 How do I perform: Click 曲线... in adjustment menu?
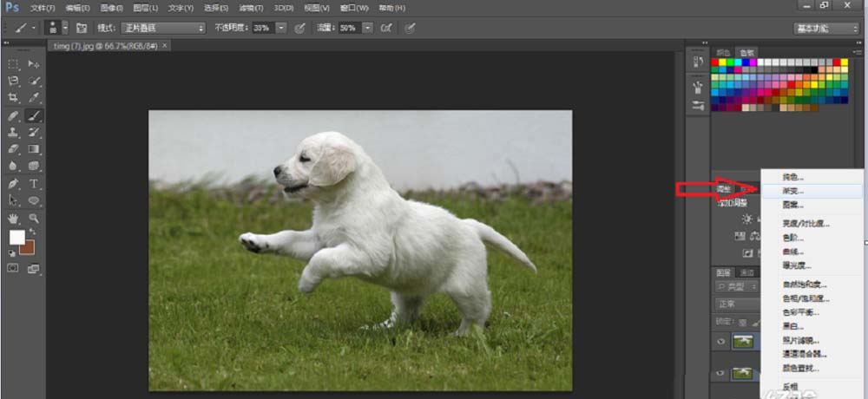[792, 252]
